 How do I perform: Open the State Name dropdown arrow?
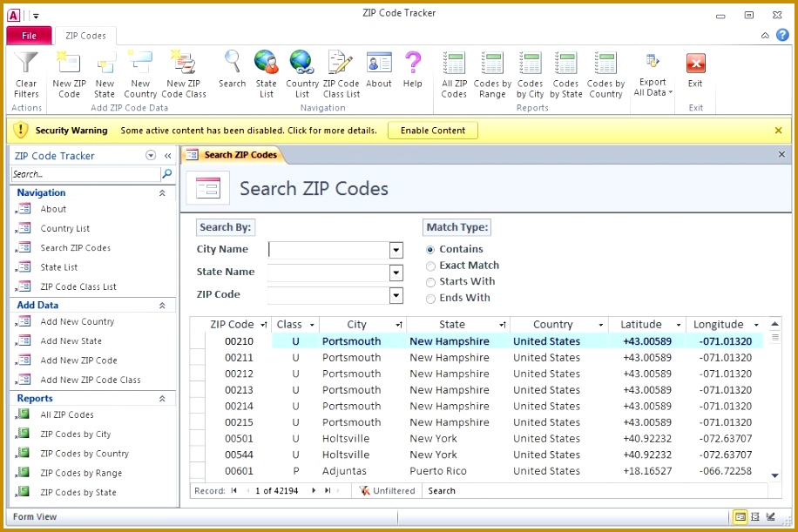point(396,273)
